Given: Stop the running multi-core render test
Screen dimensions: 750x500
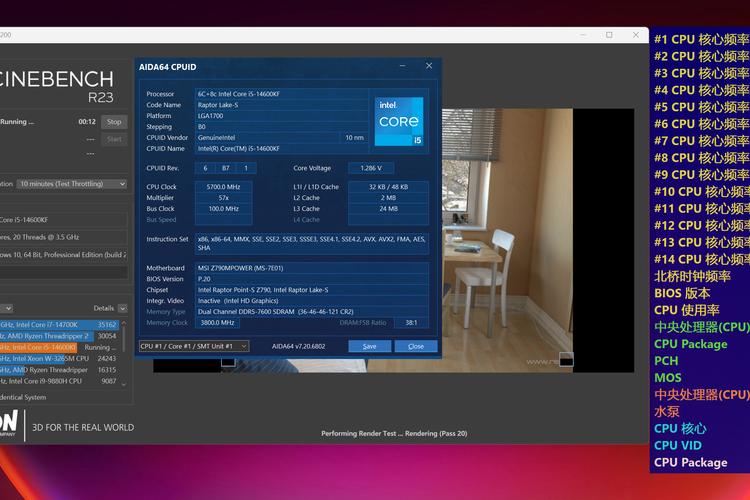Looking at the screenshot, I should pyautogui.click(x=114, y=122).
